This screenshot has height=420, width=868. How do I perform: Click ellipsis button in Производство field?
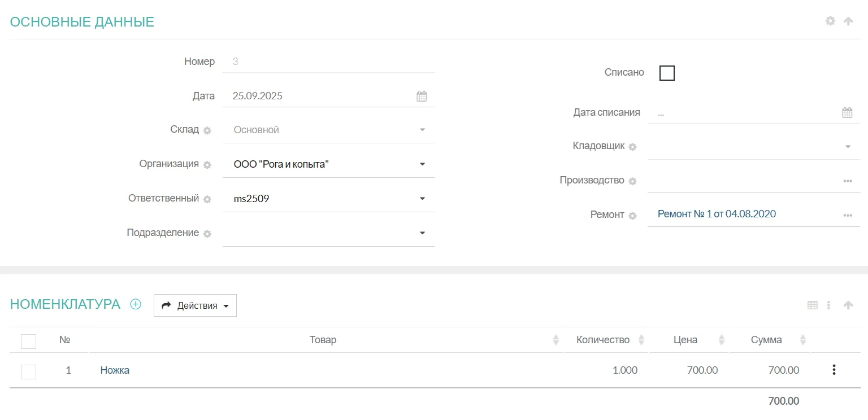click(848, 181)
